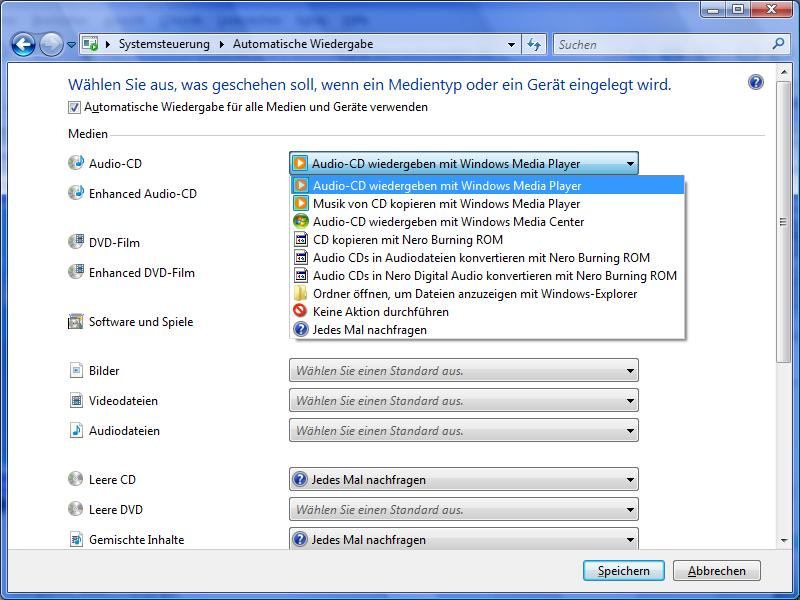This screenshot has height=600, width=800.
Task: Click the refresh button next to address bar
Action: [x=534, y=44]
